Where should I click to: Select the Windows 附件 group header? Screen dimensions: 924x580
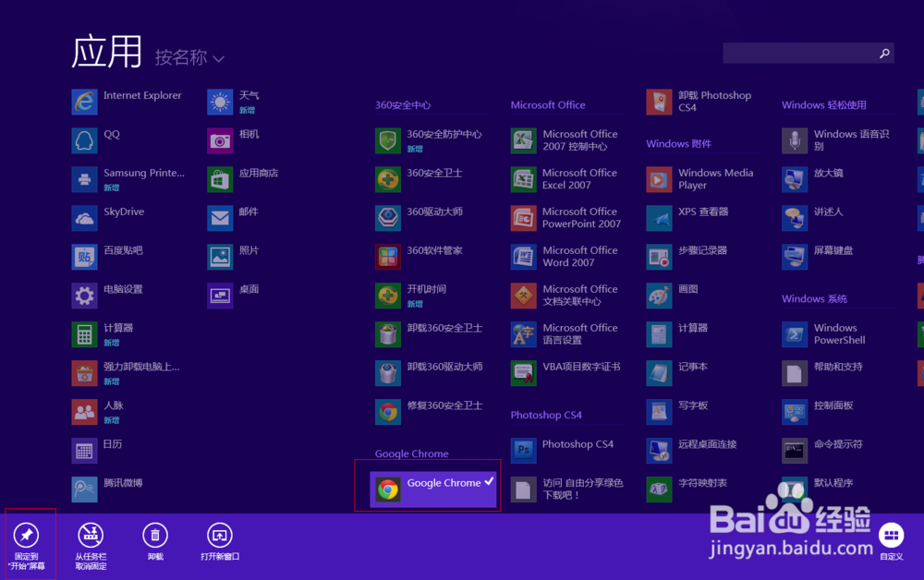coord(679,144)
